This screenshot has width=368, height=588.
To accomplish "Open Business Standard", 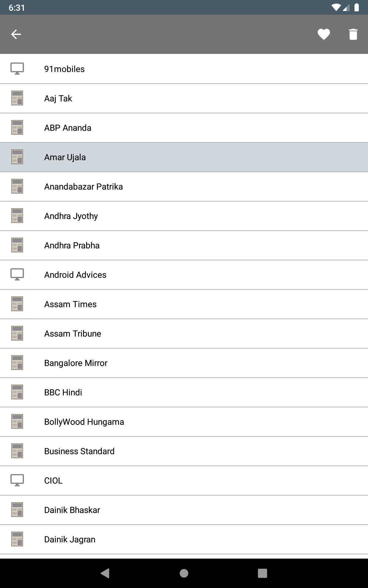I will [x=184, y=451].
